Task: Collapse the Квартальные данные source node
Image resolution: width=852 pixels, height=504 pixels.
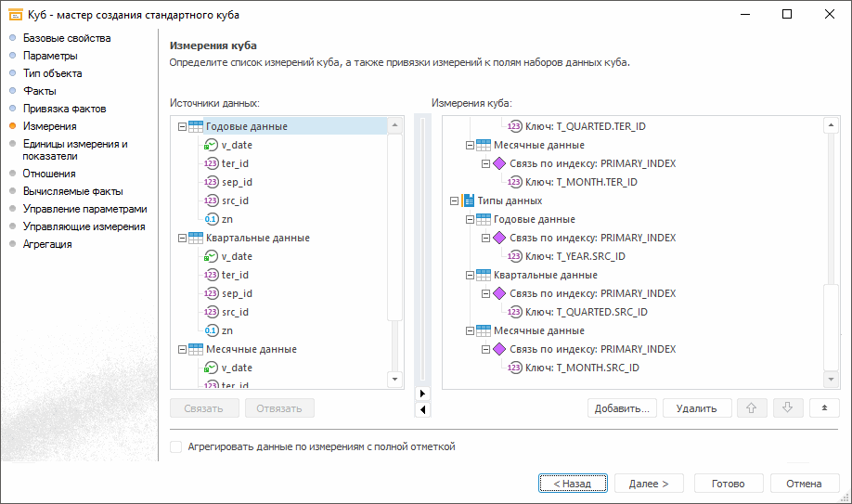Action: coord(182,238)
